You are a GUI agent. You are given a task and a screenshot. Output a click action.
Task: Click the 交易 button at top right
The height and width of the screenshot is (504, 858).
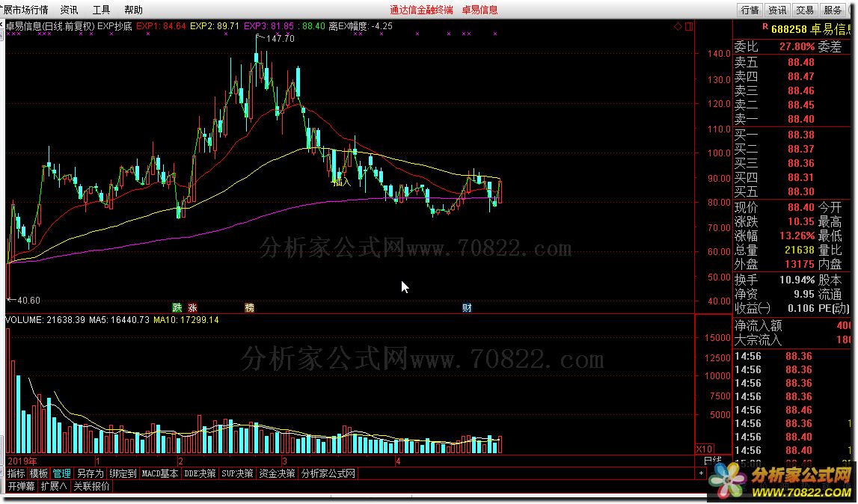tap(804, 10)
